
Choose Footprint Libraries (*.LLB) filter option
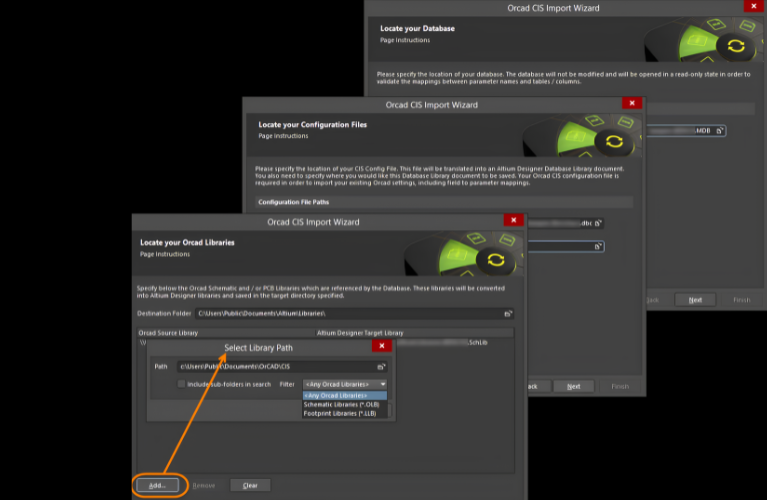345,413
